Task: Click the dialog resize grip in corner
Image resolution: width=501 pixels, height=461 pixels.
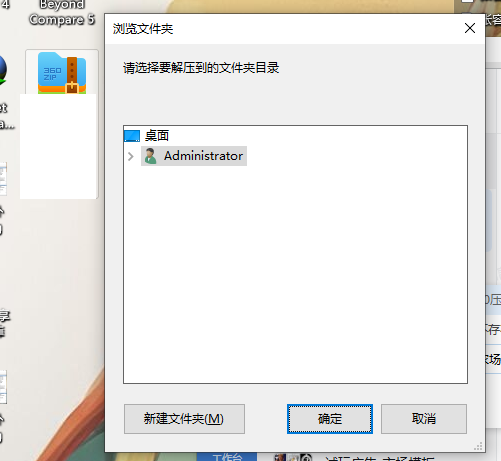Action: coord(479,446)
